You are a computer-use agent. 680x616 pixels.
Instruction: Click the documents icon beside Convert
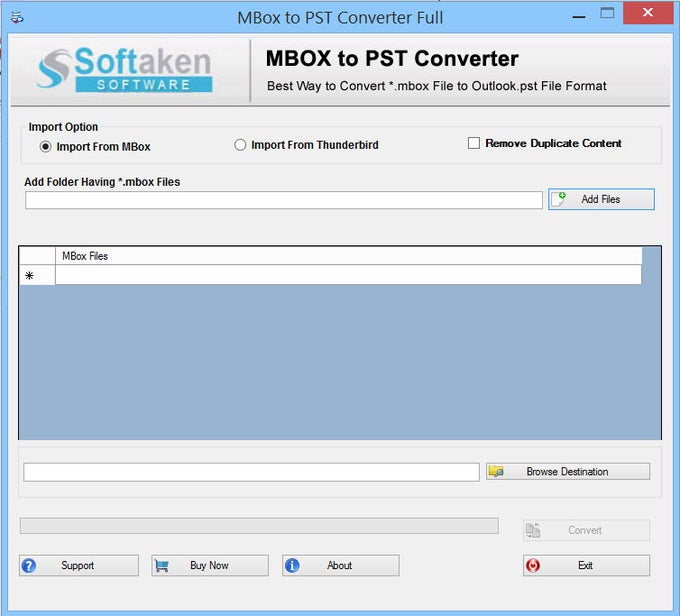click(x=533, y=530)
